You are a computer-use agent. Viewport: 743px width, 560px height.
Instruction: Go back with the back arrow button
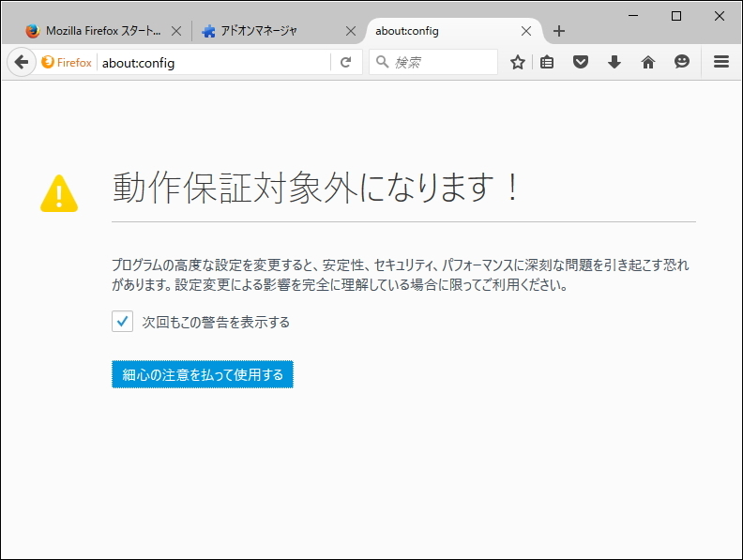point(22,62)
